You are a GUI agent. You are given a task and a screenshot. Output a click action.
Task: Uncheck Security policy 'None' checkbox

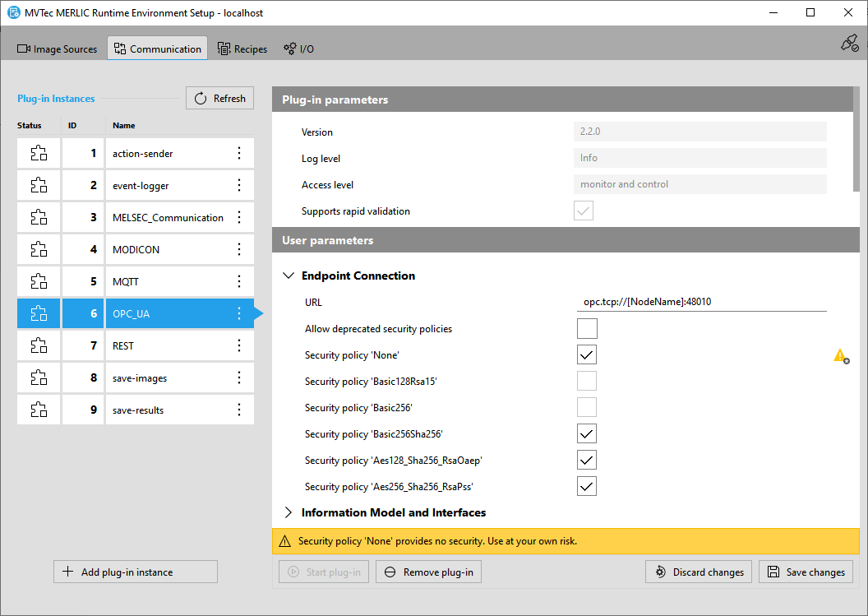586,355
